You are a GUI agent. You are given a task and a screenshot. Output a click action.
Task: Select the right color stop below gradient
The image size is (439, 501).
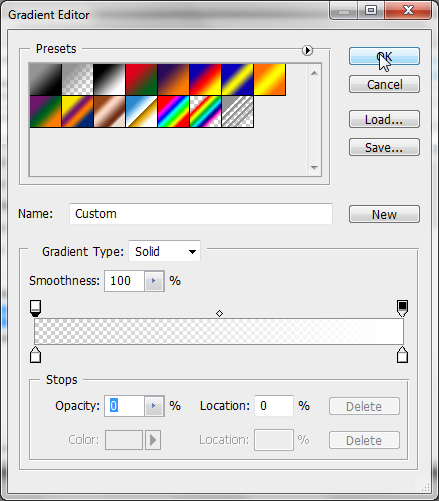click(x=402, y=354)
